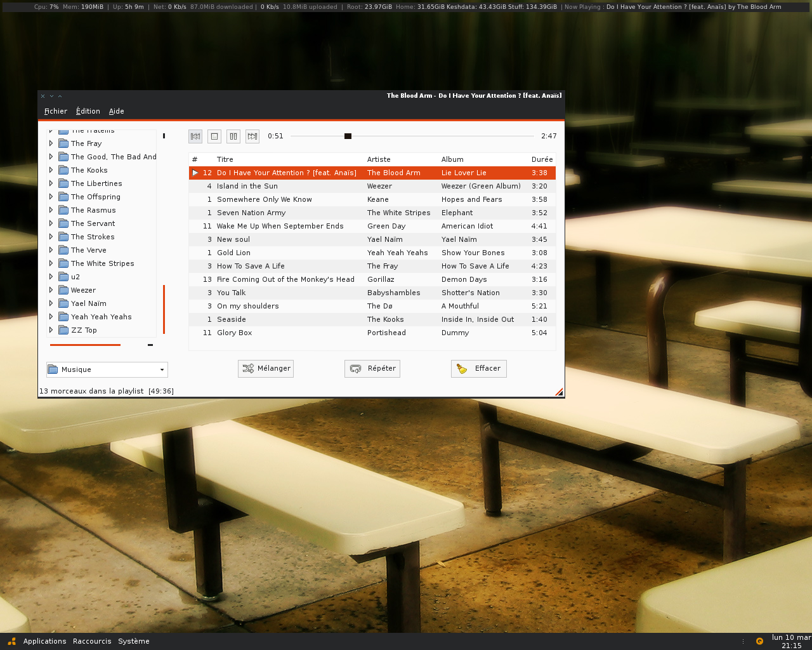Click the clock showing lun 10 mar
812x650 pixels.
coord(791,641)
